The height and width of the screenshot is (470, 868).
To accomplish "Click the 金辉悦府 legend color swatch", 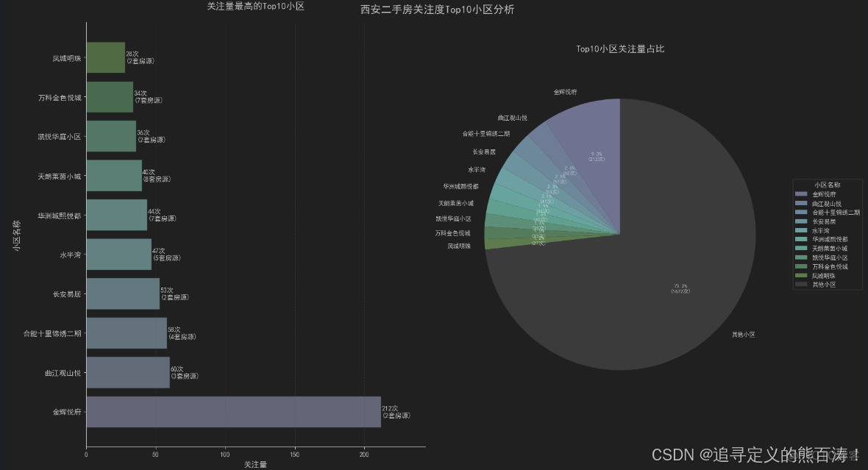I will tap(801, 194).
